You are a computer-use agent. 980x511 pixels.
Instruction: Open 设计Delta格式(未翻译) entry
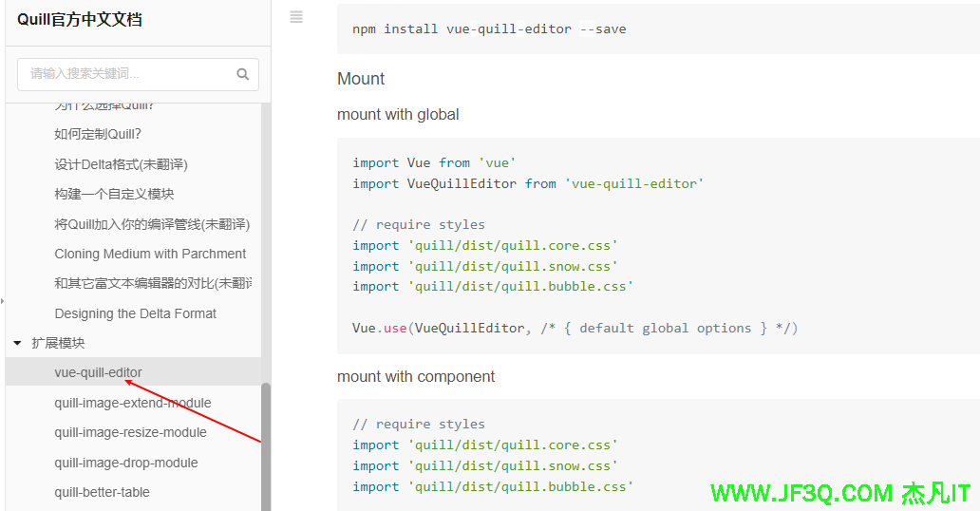click(x=121, y=164)
